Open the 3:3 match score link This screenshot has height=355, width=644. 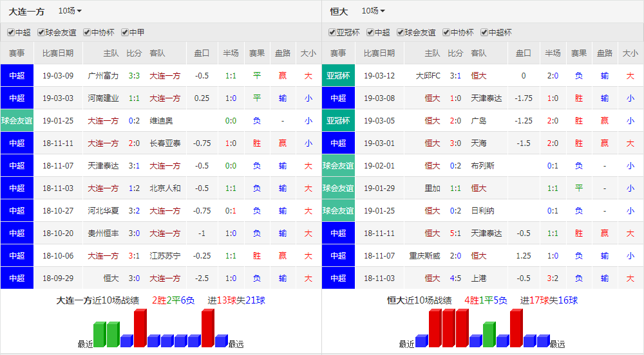(x=134, y=76)
